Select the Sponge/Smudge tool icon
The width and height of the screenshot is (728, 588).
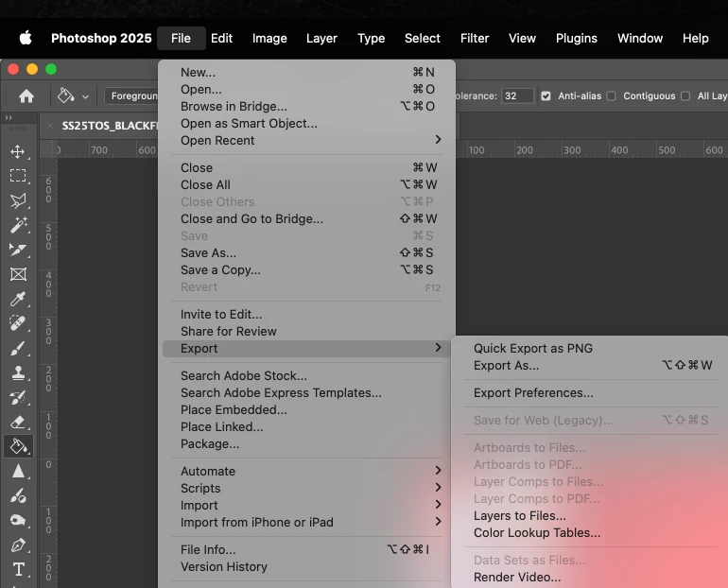(x=18, y=520)
